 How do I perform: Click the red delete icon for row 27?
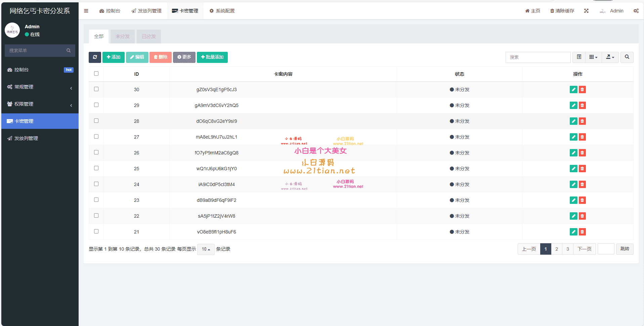582,137
